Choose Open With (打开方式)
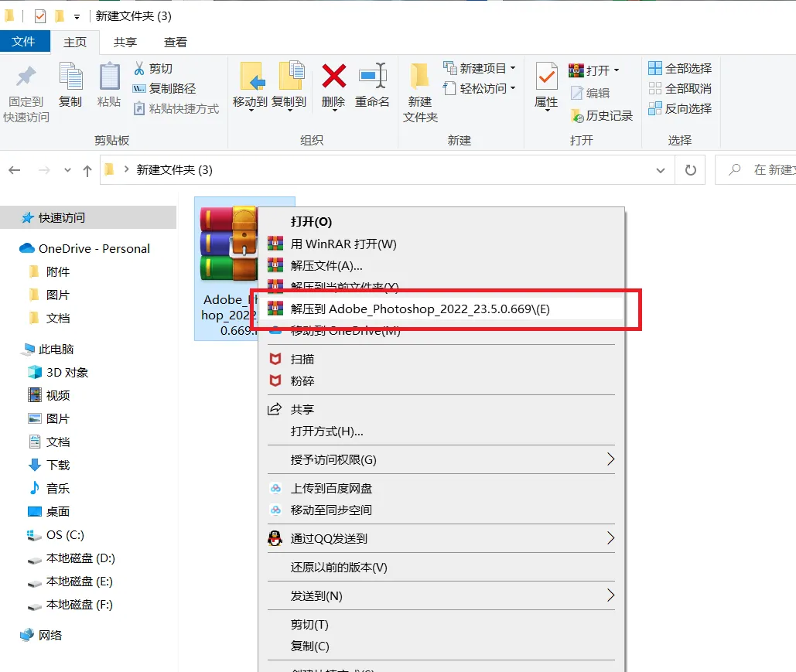 (x=441, y=432)
